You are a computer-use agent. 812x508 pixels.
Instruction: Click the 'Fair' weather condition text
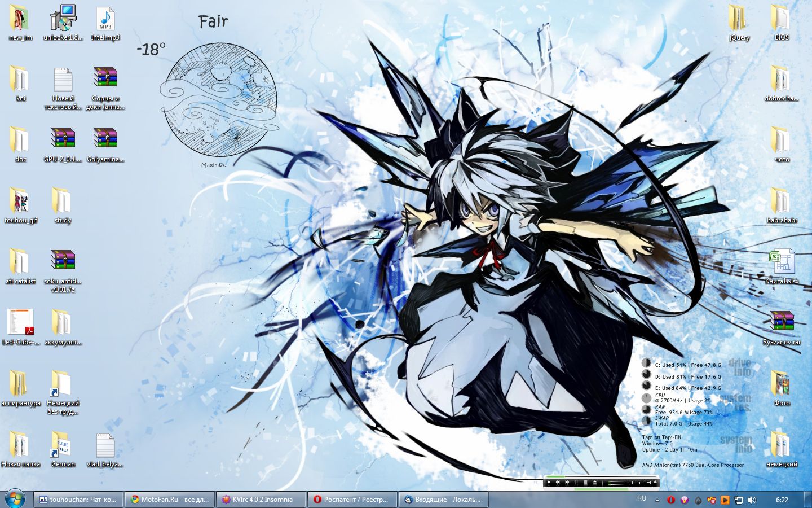(x=213, y=21)
